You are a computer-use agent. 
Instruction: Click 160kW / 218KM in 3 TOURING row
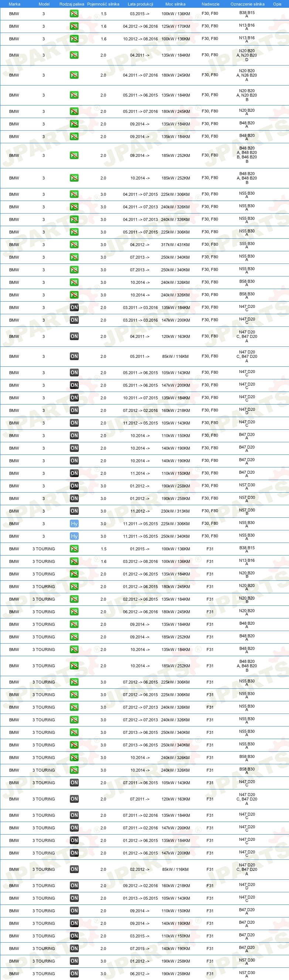point(176,886)
